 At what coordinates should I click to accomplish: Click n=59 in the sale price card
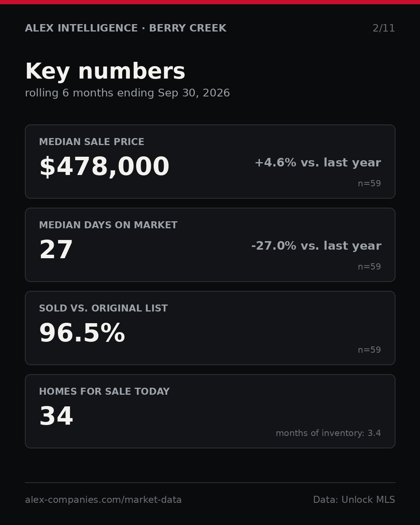[369, 184]
